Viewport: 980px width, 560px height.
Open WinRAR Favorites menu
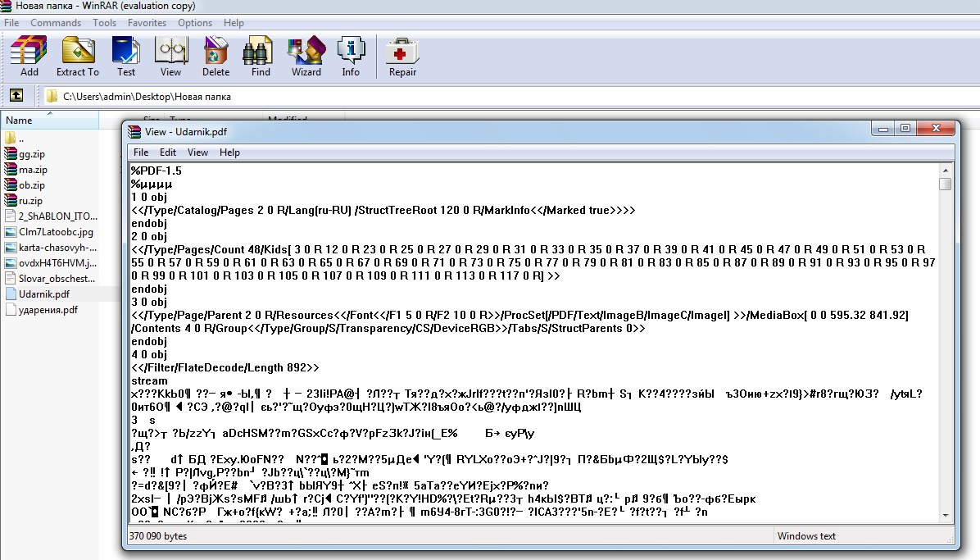(147, 22)
